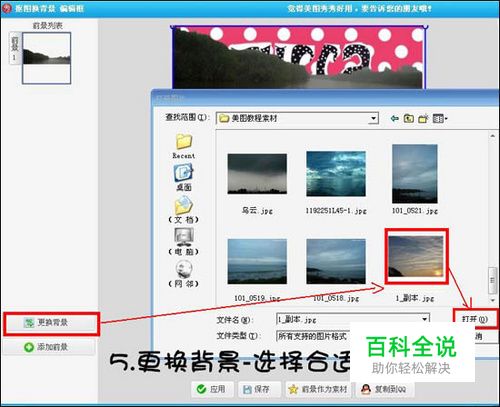This screenshot has width=500, height=407.
Task: Click the 1192251L45-1.jpg file name
Action: point(336,211)
